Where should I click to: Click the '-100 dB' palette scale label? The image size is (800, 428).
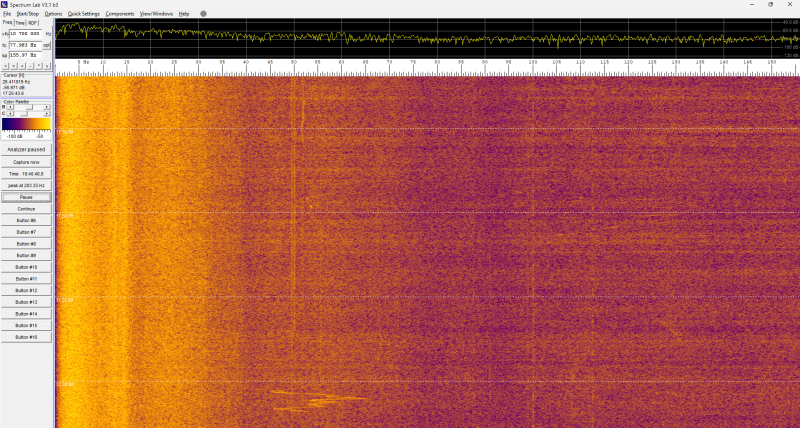coord(16,136)
